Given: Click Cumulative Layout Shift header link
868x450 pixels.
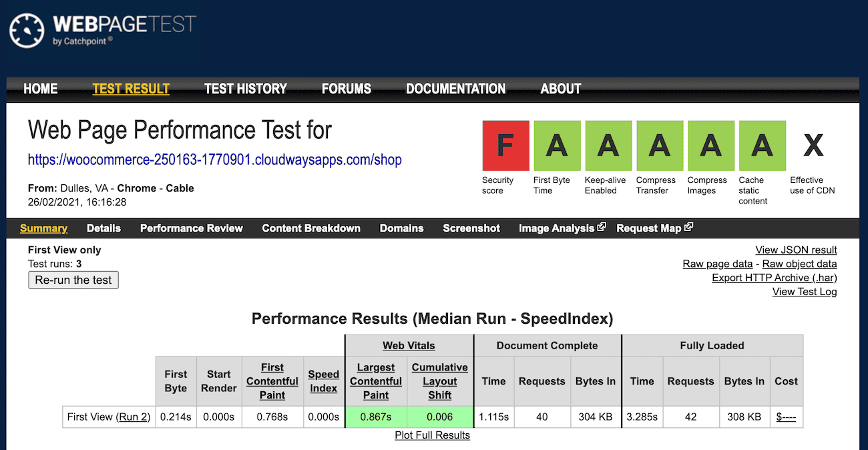Looking at the screenshot, I should point(440,381).
